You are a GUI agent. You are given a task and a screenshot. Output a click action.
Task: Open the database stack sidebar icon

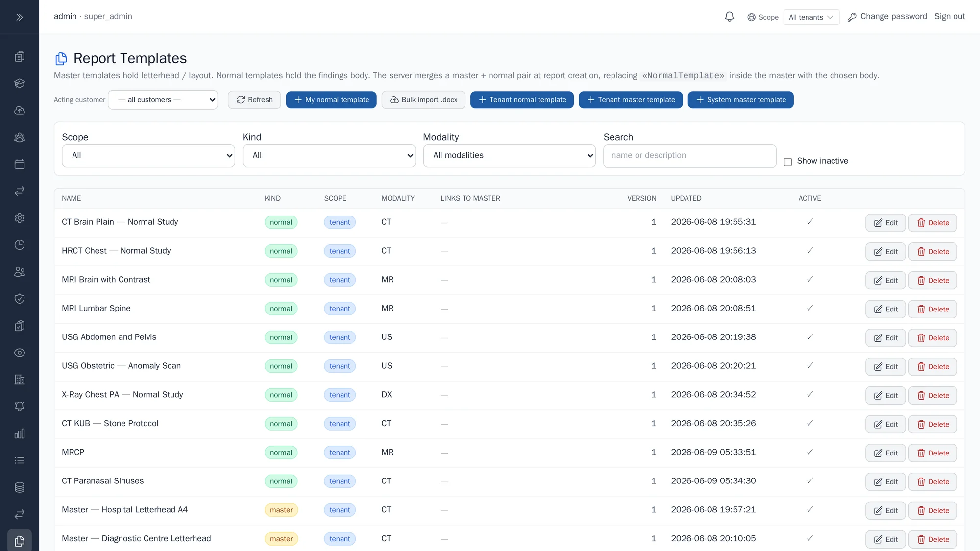[x=19, y=487]
